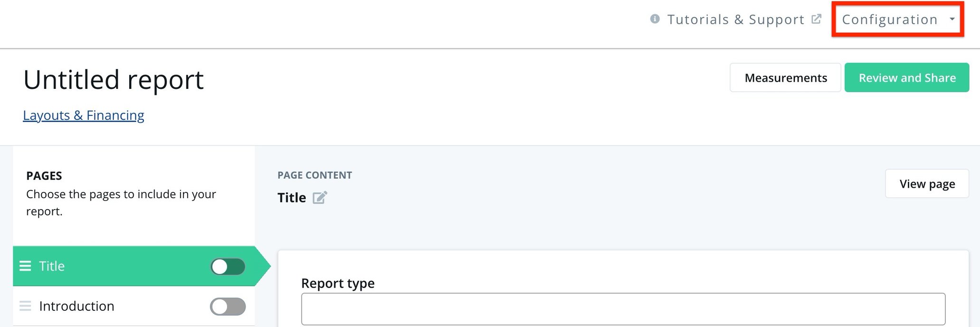Enable the Introduction page toggle

pos(227,307)
